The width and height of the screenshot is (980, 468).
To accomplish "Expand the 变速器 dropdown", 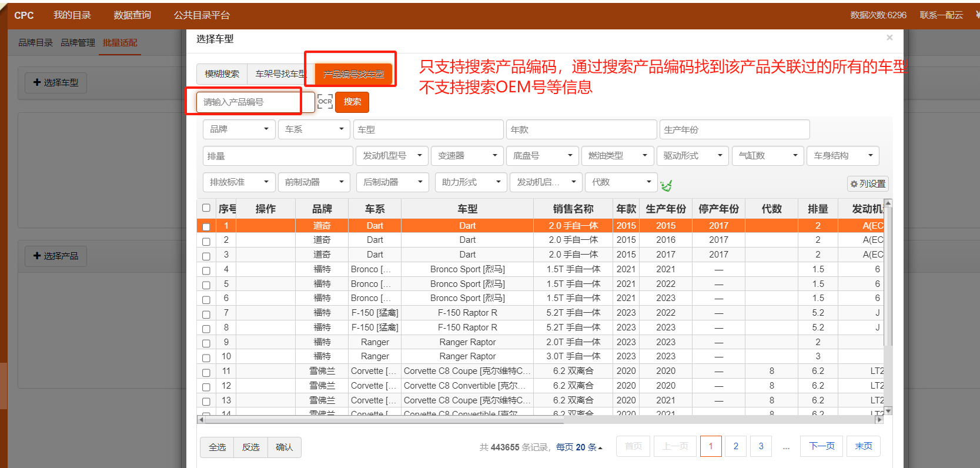I will (467, 155).
